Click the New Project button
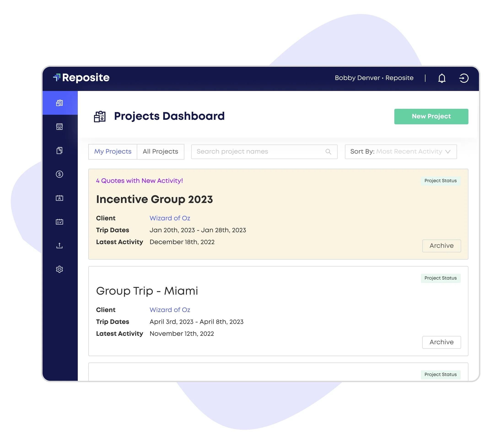484x448 pixels. tap(431, 116)
